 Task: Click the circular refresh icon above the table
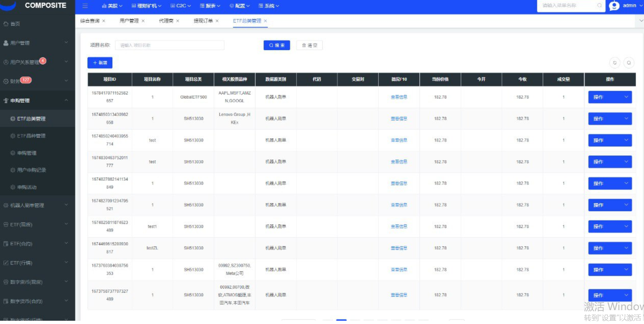coord(615,63)
